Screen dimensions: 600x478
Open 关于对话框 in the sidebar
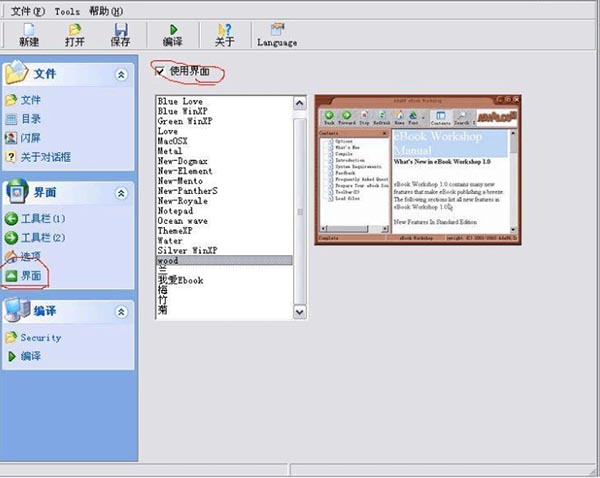45,156
